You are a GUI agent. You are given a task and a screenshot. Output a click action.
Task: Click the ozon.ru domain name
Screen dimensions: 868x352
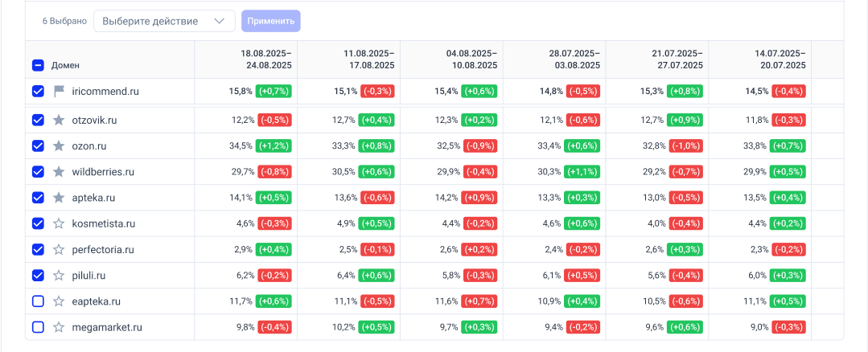[x=89, y=146]
